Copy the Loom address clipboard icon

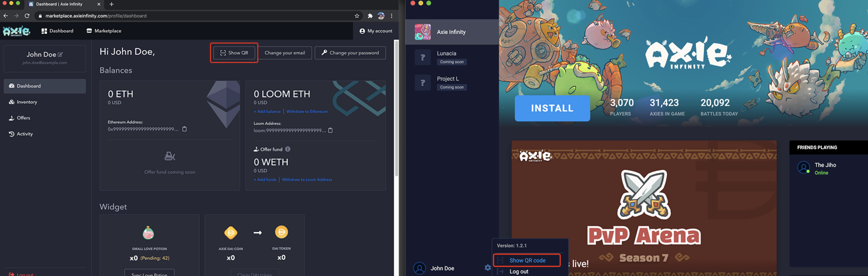(330, 130)
